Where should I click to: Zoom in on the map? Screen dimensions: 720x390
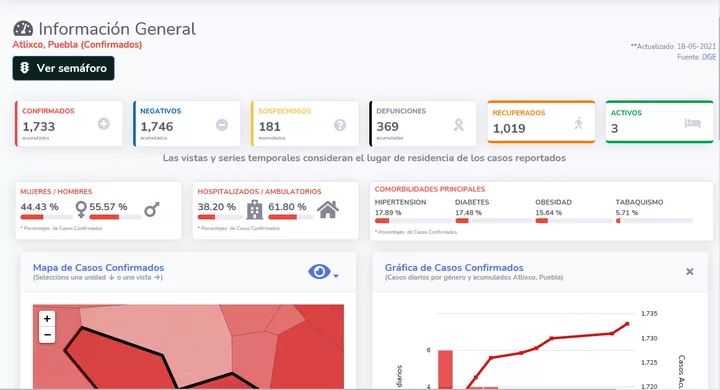coord(47,318)
